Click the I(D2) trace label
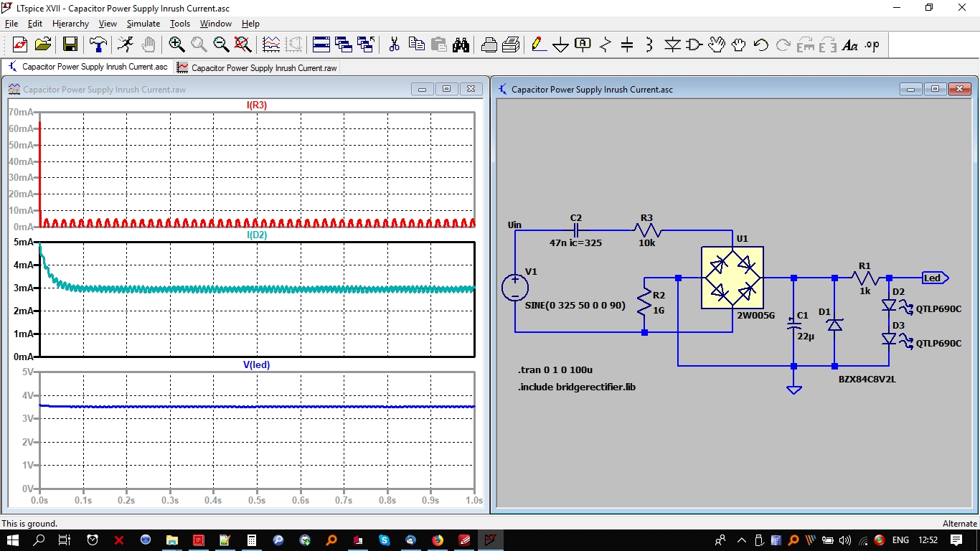 click(x=257, y=235)
